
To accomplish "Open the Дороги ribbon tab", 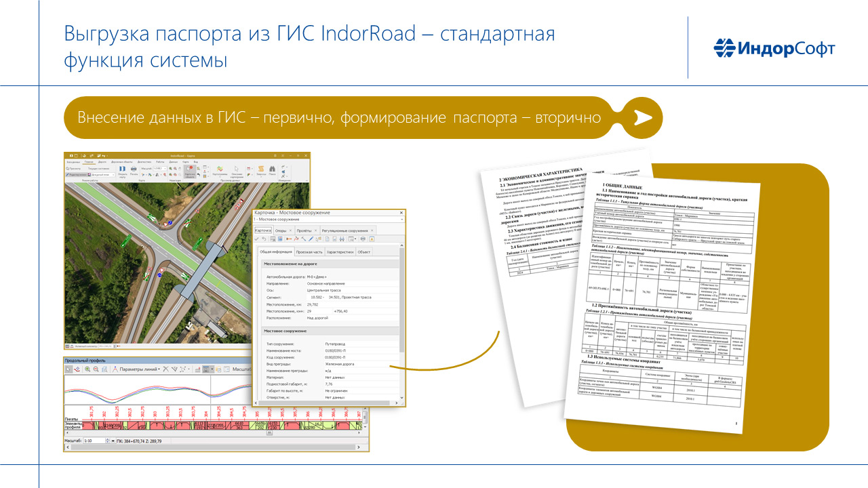I will [102, 162].
